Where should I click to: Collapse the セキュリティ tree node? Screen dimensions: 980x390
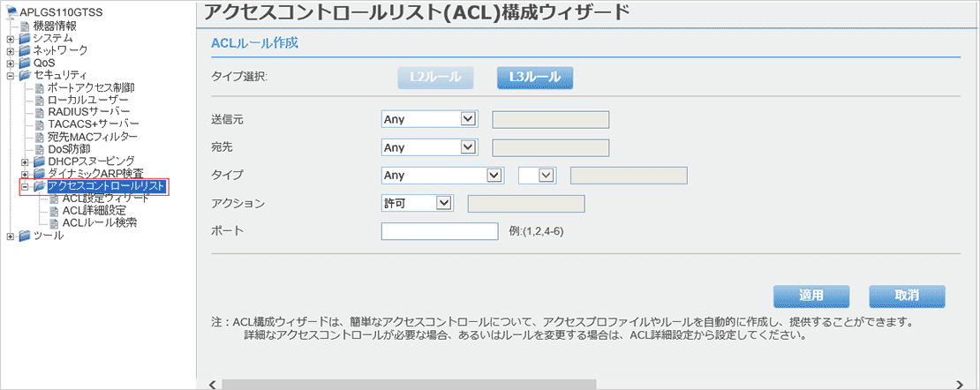10,76
